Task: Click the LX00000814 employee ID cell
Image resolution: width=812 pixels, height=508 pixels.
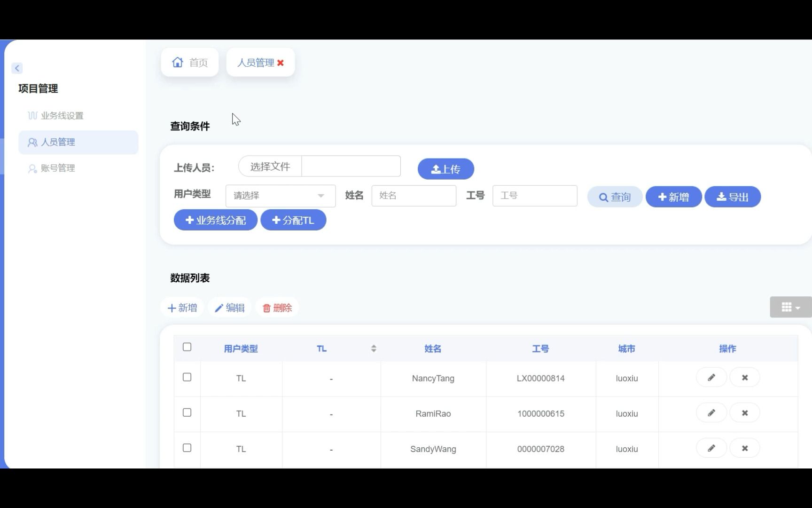Action: coord(541,379)
